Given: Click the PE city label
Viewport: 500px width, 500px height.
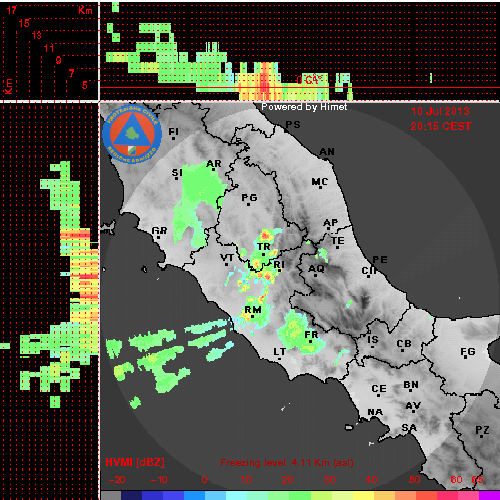Looking at the screenshot, I should (380, 259).
